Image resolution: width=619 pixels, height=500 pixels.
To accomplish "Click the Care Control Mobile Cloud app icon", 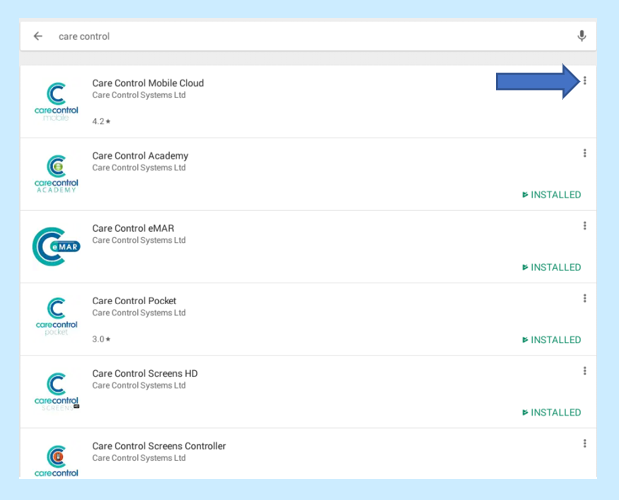I will [56, 101].
